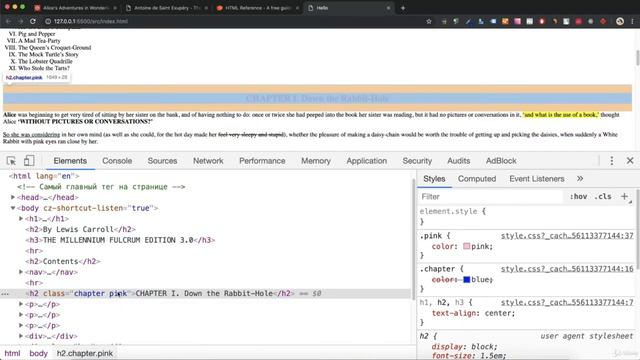640x360 pixels.
Task: Switch to the Sources tab
Action: pos(162,161)
